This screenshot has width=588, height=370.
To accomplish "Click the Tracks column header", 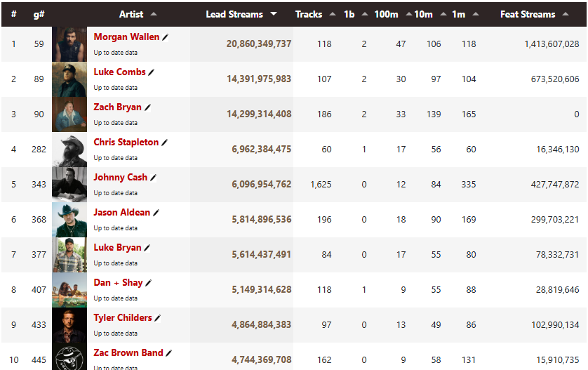I will click(x=309, y=14).
